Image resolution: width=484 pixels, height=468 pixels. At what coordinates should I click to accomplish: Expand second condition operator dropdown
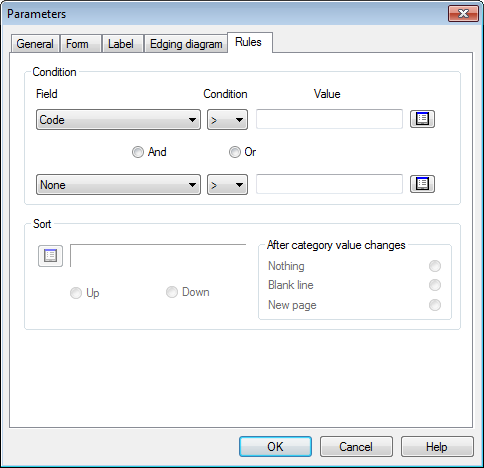coord(227,184)
